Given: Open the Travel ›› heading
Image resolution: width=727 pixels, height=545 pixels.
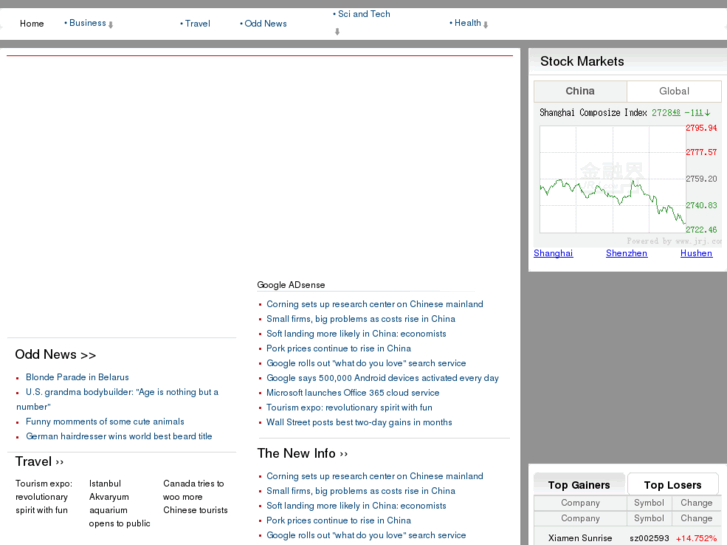Looking at the screenshot, I should tap(39, 462).
